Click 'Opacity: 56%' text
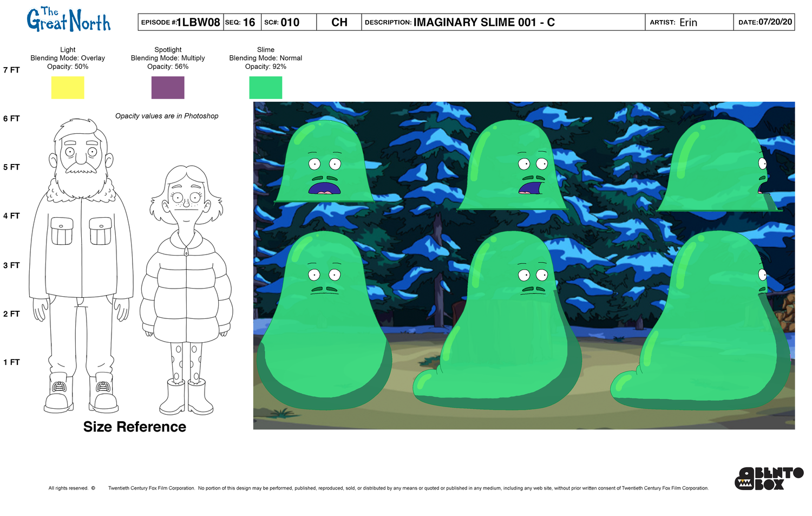812x516 pixels. click(168, 67)
